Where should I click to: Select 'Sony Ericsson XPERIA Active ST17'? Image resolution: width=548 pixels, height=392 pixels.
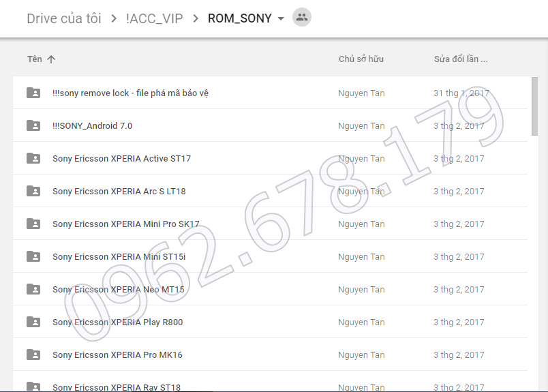(121, 159)
